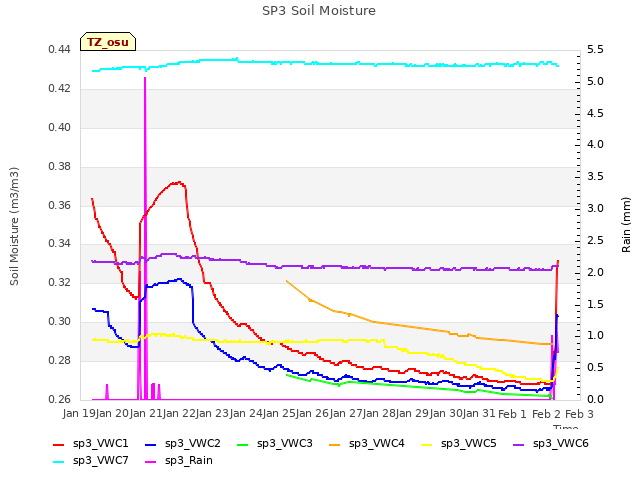
Task: Click the tall magenta rain spike peak
Action: pyautogui.click(x=145, y=78)
